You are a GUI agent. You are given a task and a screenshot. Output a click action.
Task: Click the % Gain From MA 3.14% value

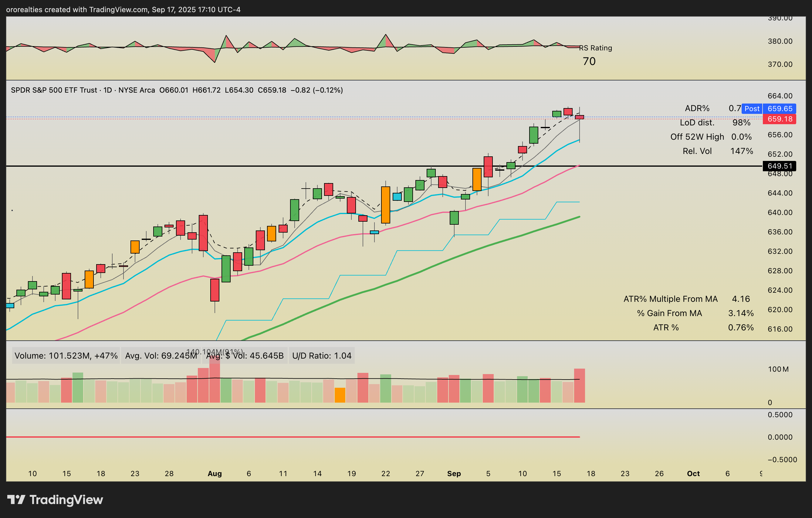click(740, 313)
